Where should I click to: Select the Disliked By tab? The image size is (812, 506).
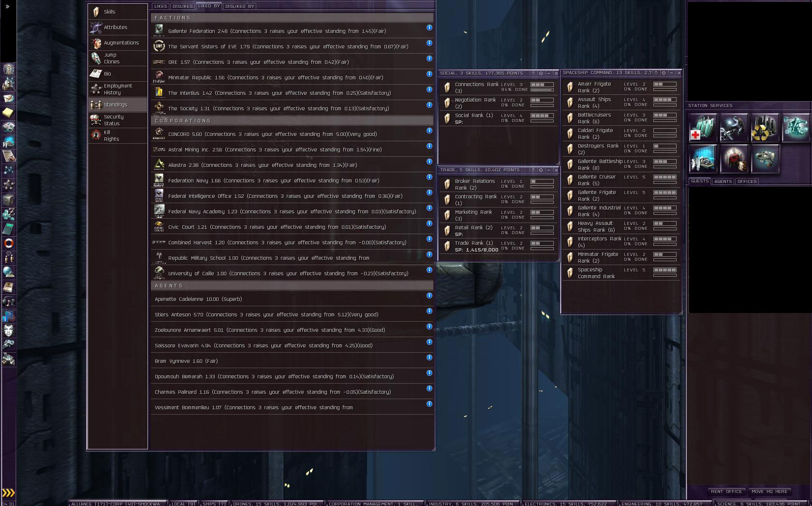239,6
